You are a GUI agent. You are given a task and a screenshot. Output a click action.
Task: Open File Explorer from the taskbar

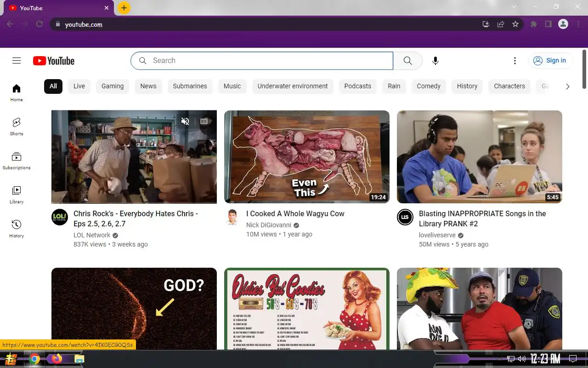click(x=79, y=359)
